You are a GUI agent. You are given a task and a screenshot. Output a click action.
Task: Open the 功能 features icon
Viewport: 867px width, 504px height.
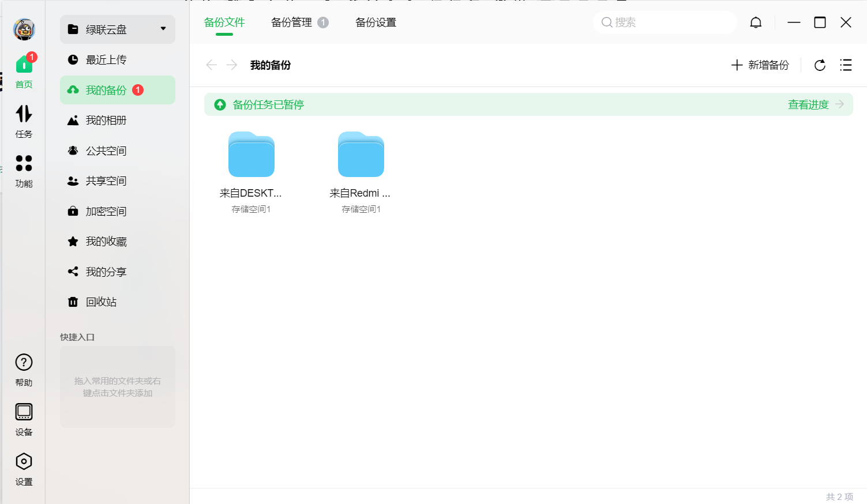[24, 171]
